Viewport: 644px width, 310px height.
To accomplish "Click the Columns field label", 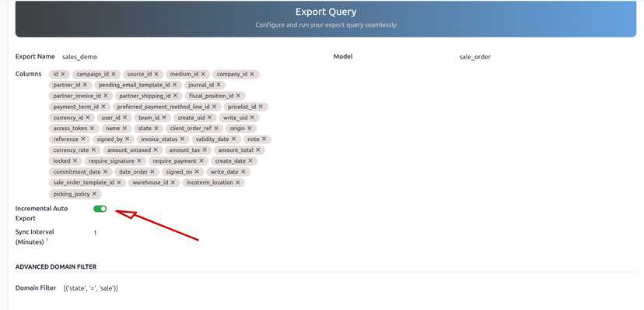I will [28, 74].
